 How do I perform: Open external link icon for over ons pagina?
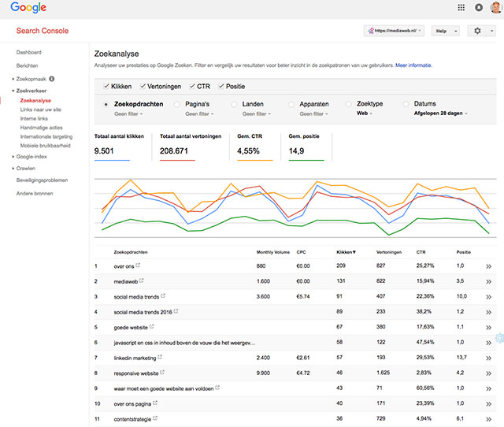pyautogui.click(x=155, y=403)
